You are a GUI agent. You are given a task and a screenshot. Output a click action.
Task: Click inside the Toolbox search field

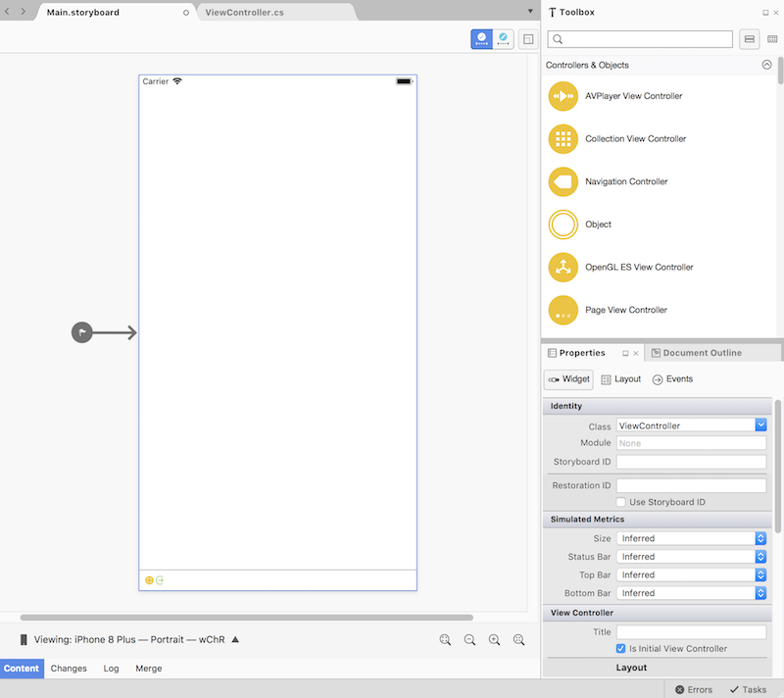639,38
